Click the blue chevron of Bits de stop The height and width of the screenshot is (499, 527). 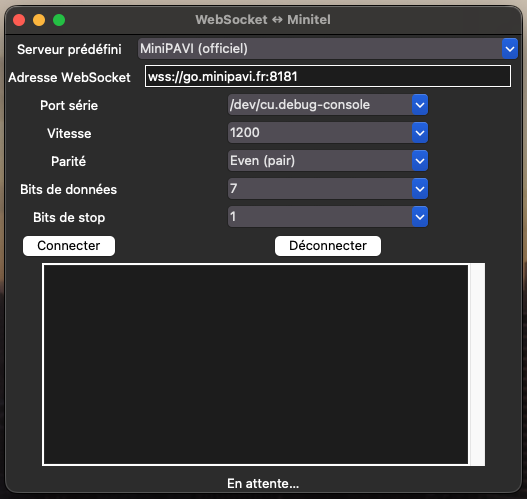(420, 217)
